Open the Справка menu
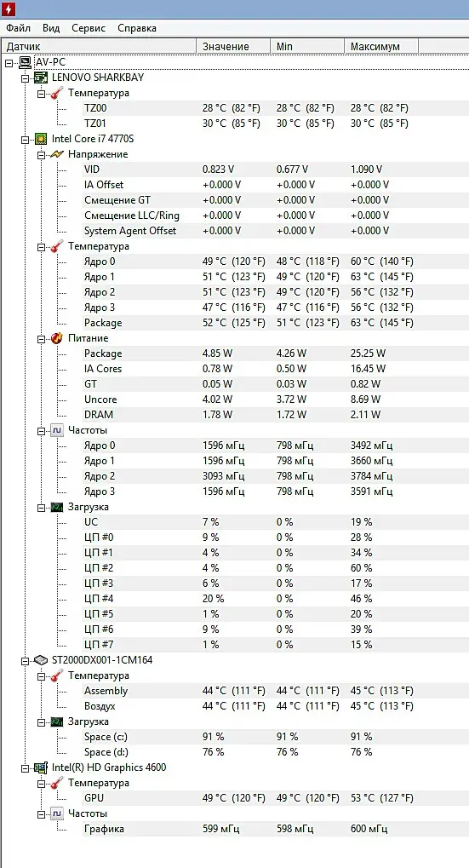Screen dimensions: 469x868 pos(136,27)
